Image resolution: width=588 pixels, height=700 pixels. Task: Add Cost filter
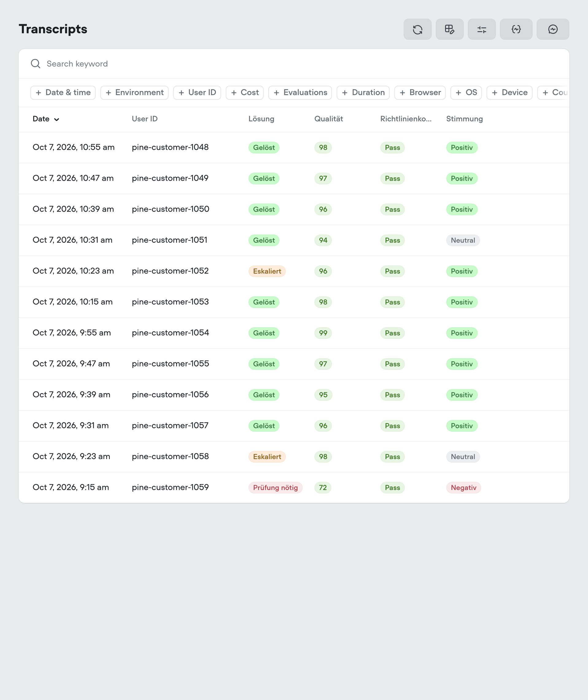click(x=244, y=92)
